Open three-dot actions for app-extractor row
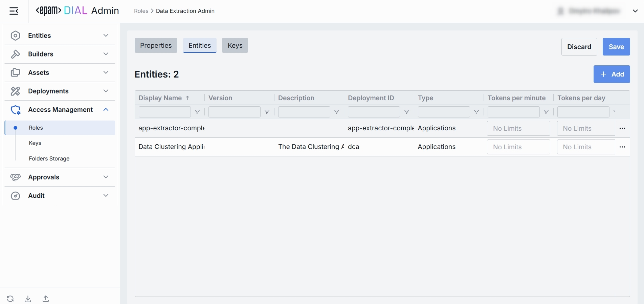Image resolution: width=644 pixels, height=304 pixels. click(x=622, y=128)
